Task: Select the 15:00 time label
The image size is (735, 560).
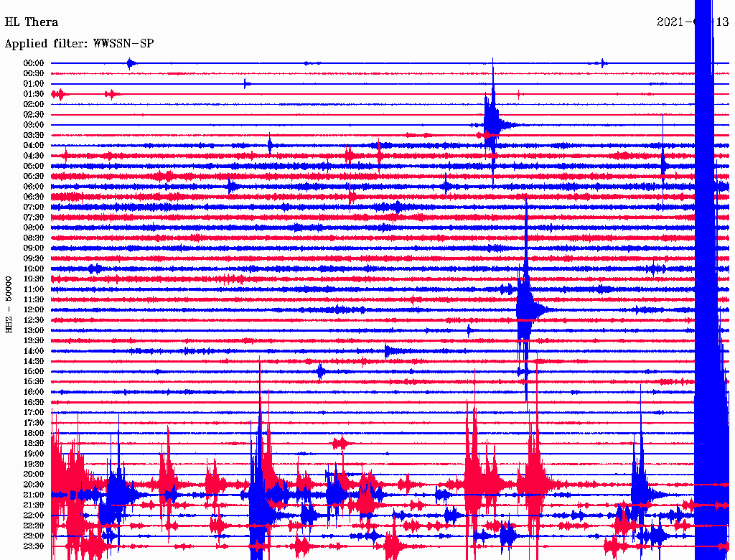Action: click(34, 371)
